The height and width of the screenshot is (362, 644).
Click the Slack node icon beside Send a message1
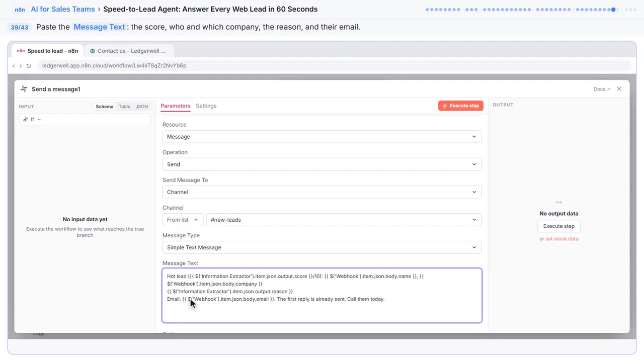[x=24, y=89]
